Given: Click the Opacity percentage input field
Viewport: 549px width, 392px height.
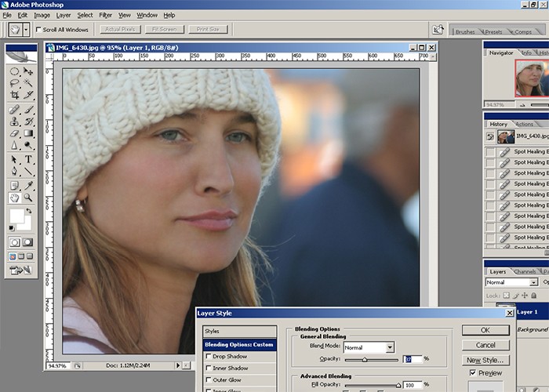Looking at the screenshot, I should (413, 359).
